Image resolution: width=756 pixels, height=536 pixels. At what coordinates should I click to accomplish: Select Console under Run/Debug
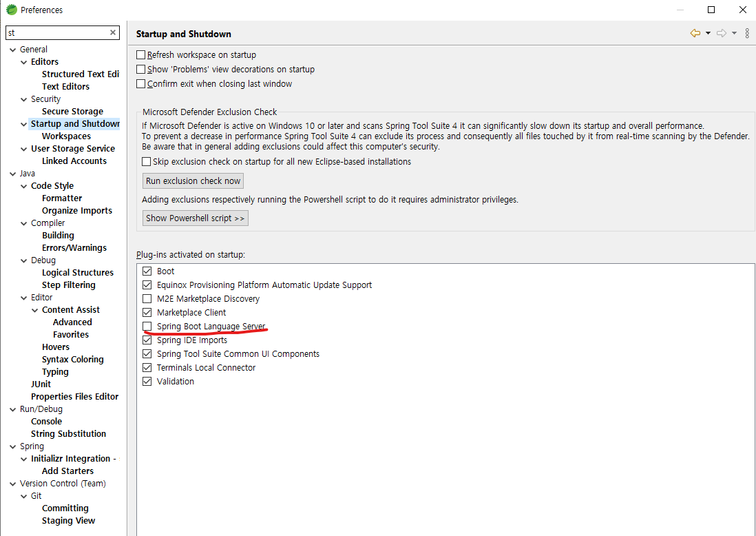click(x=46, y=421)
